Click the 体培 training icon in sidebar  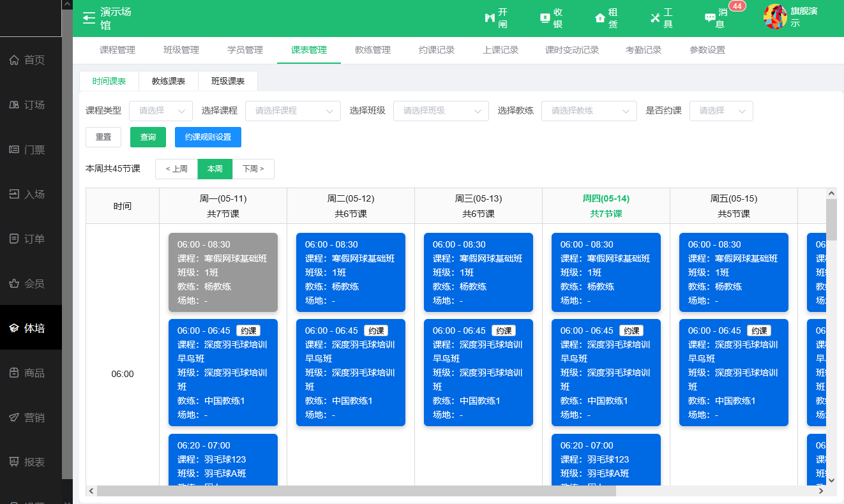(14, 328)
